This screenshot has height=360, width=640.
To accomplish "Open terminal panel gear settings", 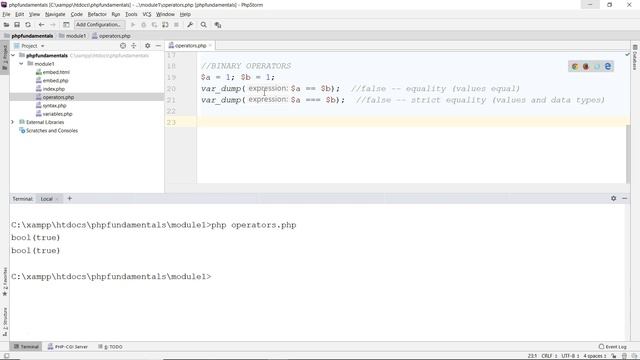I will [613, 198].
